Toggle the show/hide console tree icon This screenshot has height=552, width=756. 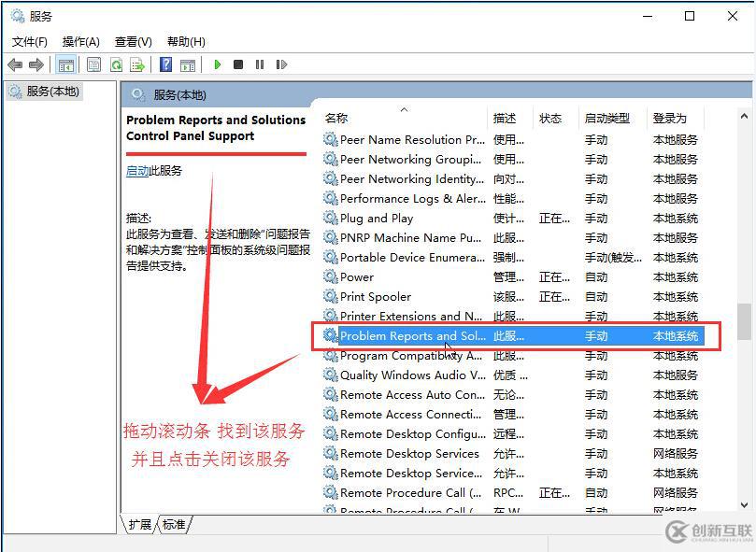tap(66, 64)
